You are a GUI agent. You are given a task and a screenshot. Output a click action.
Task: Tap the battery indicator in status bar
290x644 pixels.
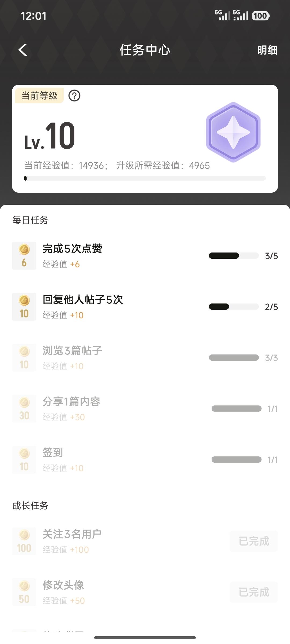pos(260,16)
